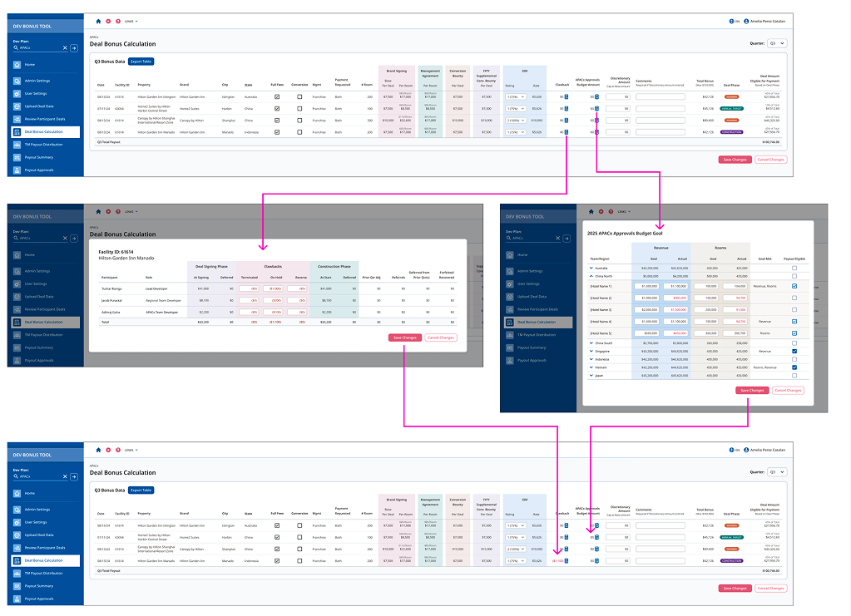Screen dimensions: 851x616
Task: Clear the Dev Plan search in bottom screen
Action: tap(65, 476)
